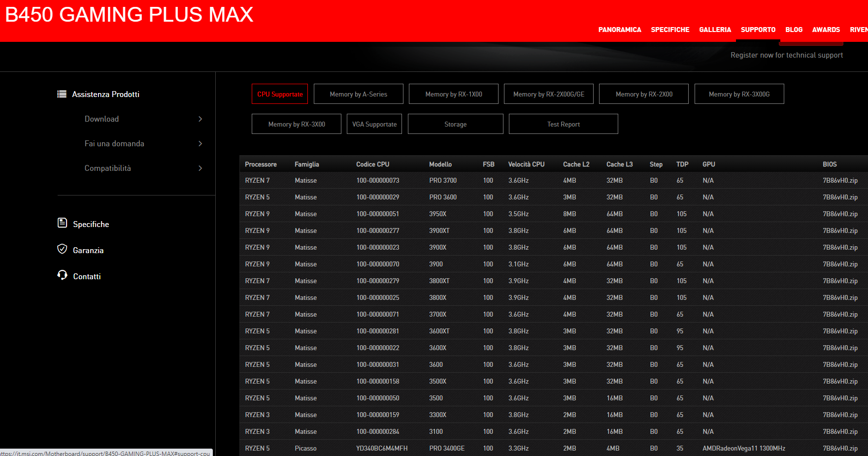Viewport: 868px width, 456px height.
Task: Click the Garanzia shield icon
Action: (62, 249)
